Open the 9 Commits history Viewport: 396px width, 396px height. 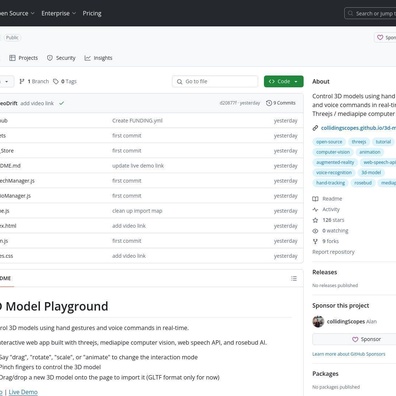(281, 103)
